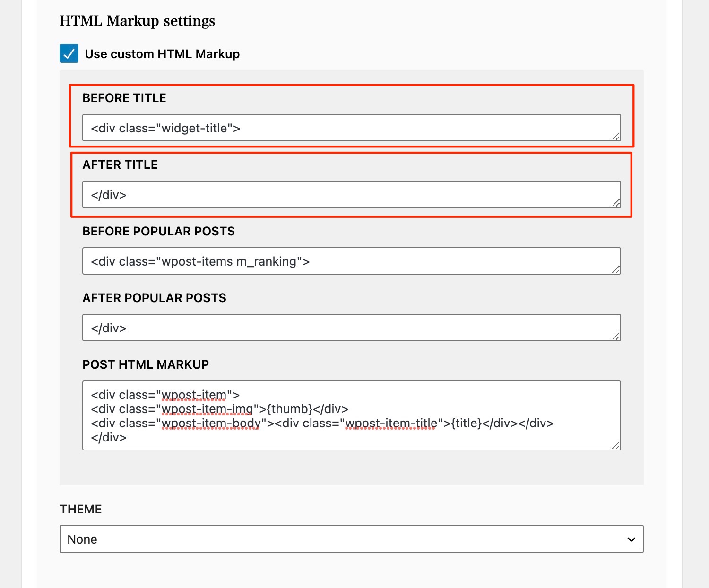Place cursor on {title} placeholder text
The width and height of the screenshot is (709, 588).
click(x=467, y=423)
